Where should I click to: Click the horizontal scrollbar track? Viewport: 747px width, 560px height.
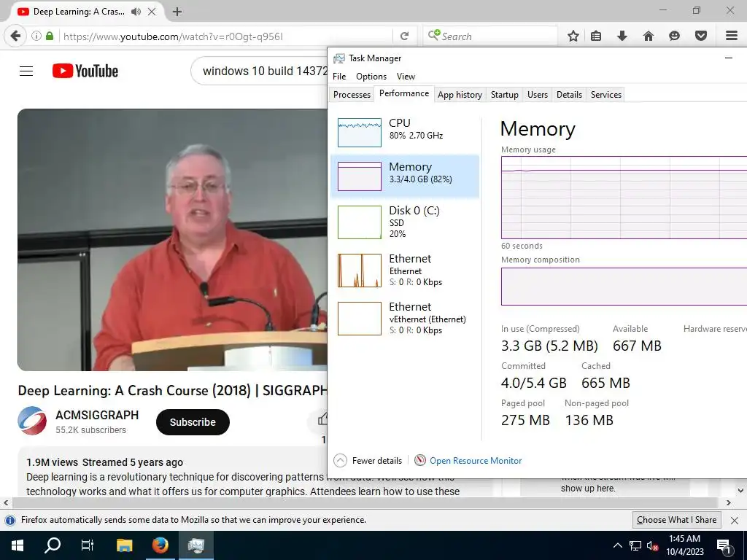pyautogui.click(x=365, y=503)
